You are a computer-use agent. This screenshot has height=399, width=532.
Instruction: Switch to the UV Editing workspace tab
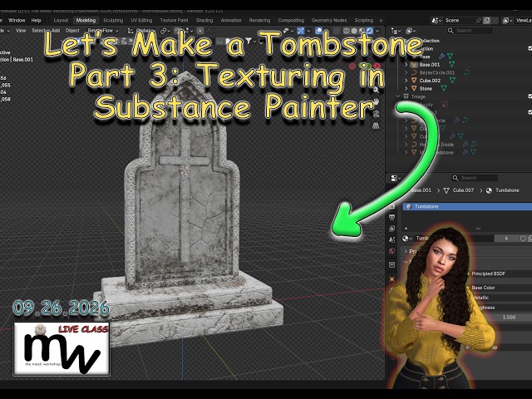(141, 20)
